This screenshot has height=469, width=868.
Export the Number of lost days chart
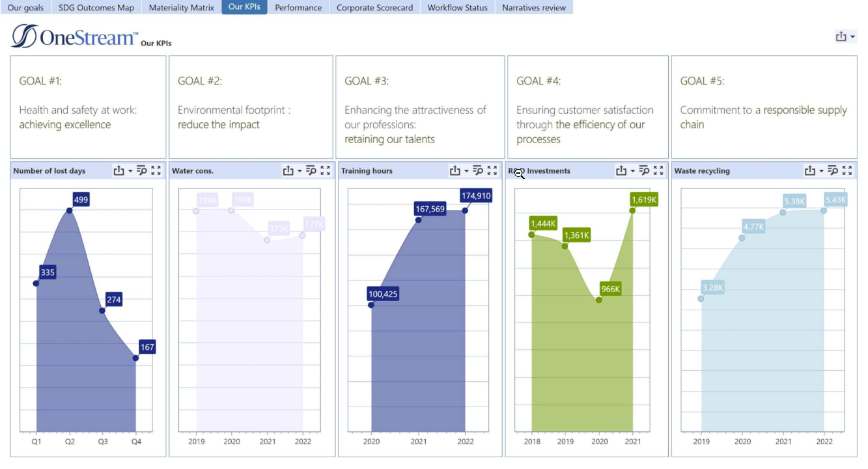pyautogui.click(x=119, y=171)
